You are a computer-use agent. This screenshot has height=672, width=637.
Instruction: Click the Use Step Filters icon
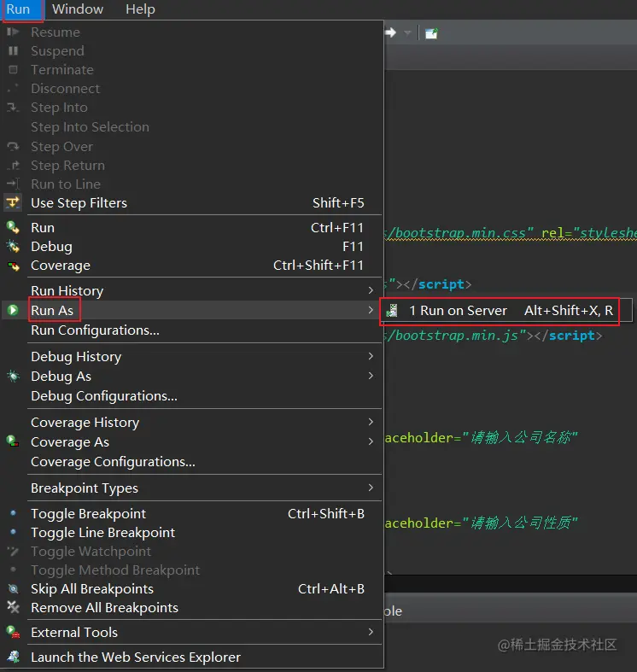click(x=13, y=202)
